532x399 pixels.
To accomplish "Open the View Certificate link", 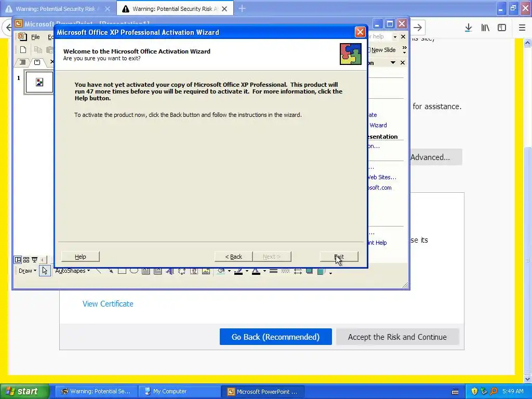I will pyautogui.click(x=108, y=303).
